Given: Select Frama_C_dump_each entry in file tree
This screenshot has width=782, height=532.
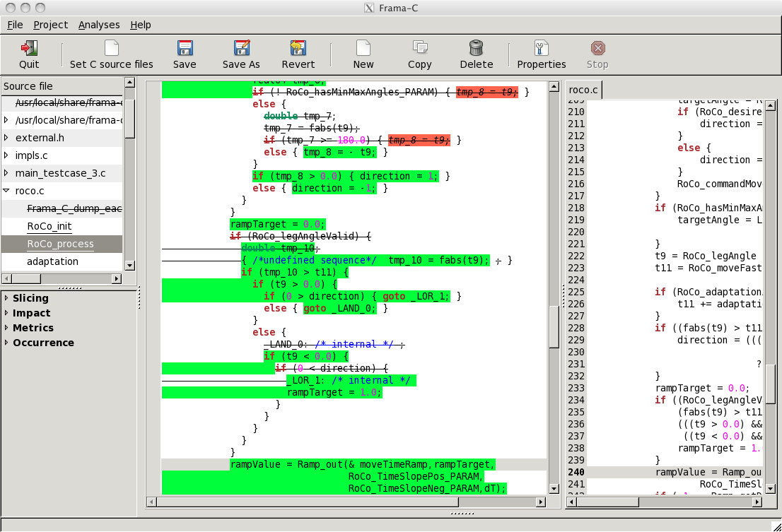Looking at the screenshot, I should (x=74, y=208).
